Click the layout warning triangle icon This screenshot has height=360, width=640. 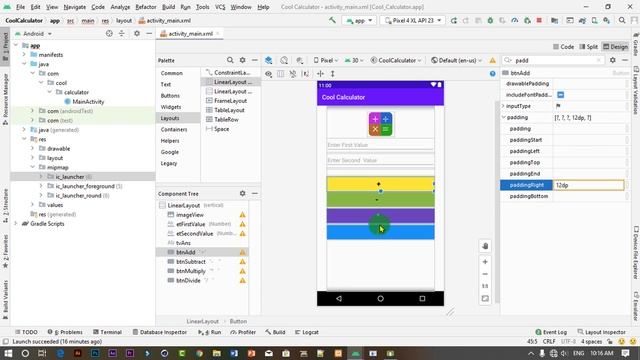point(493,60)
